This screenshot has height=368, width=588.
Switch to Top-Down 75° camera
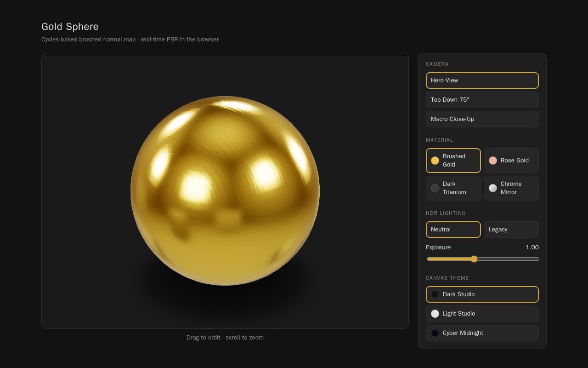(x=482, y=100)
